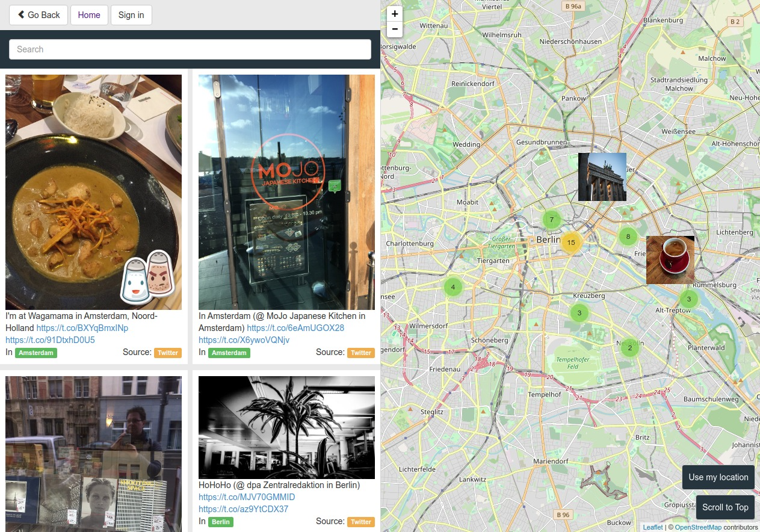The width and height of the screenshot is (760, 532).
Task: Open link https://t.co/BXYqBmxINp in Wagamama post
Action: 82,328
